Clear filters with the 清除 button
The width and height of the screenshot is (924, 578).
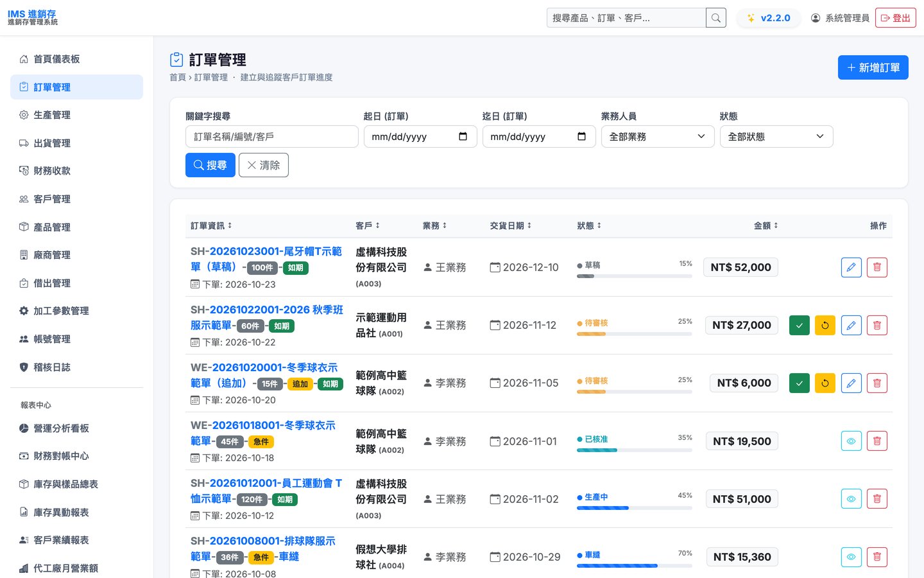coord(264,165)
